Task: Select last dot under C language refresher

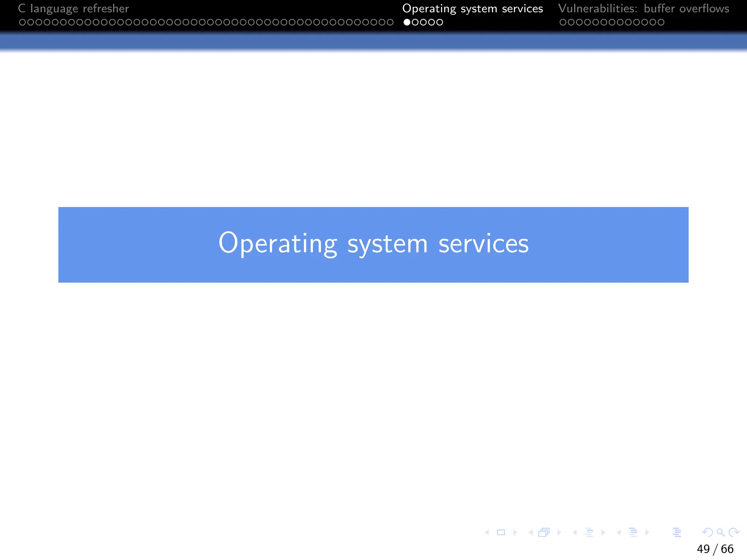Action: (x=390, y=22)
